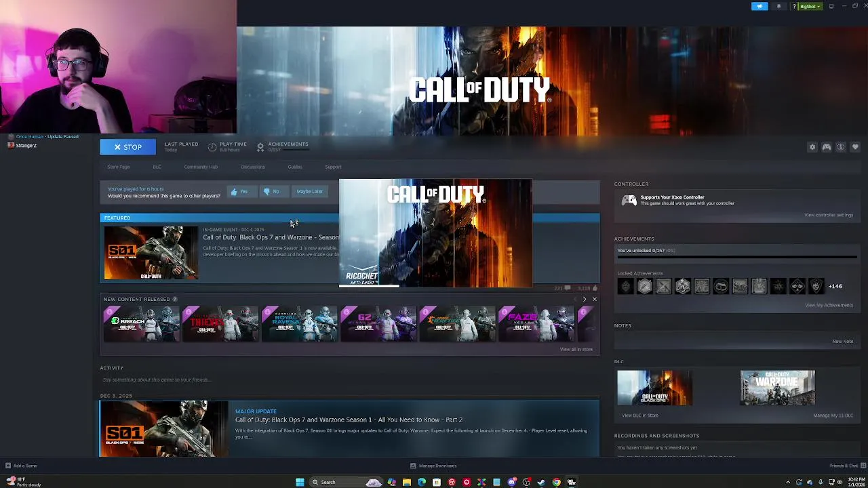Open the activity status input field

click(x=349, y=380)
